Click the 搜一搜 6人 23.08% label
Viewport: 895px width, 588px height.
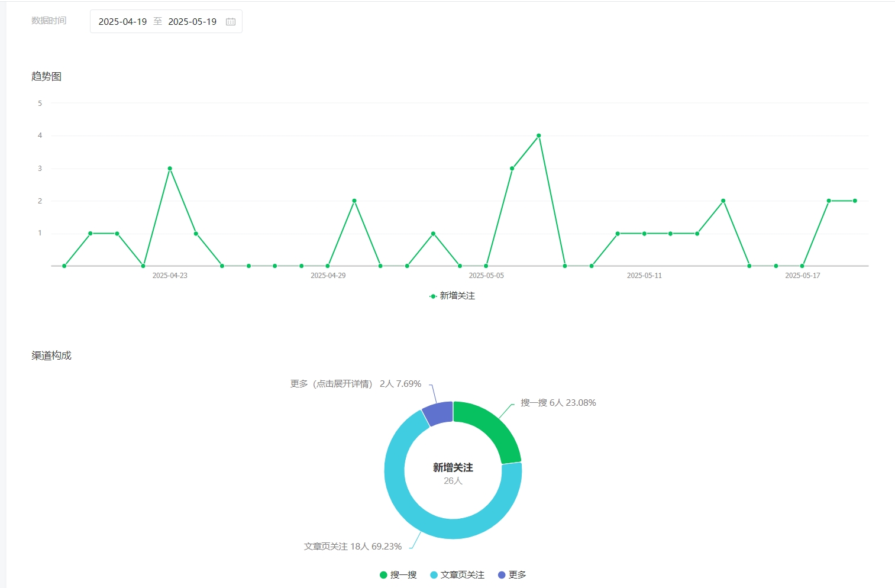(x=558, y=403)
